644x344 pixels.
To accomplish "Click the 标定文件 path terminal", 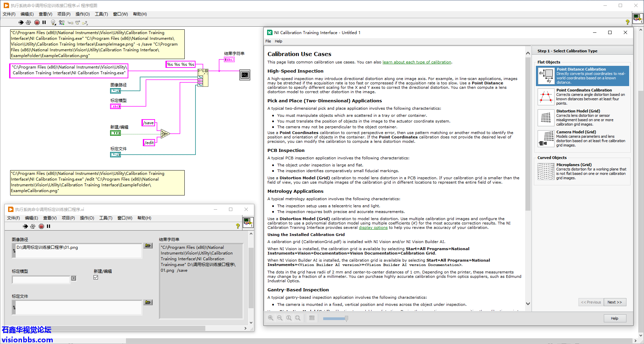I will [115, 155].
